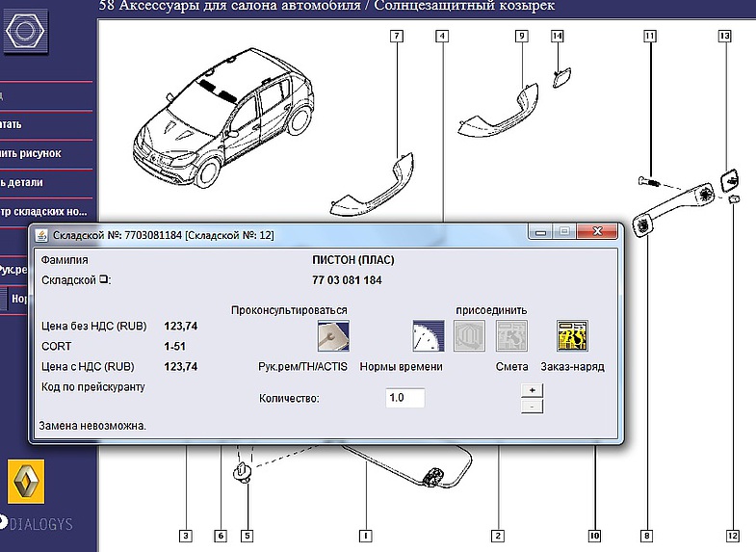The height and width of the screenshot is (552, 756).
Task: Increase quantity with the plus button
Action: 531,390
